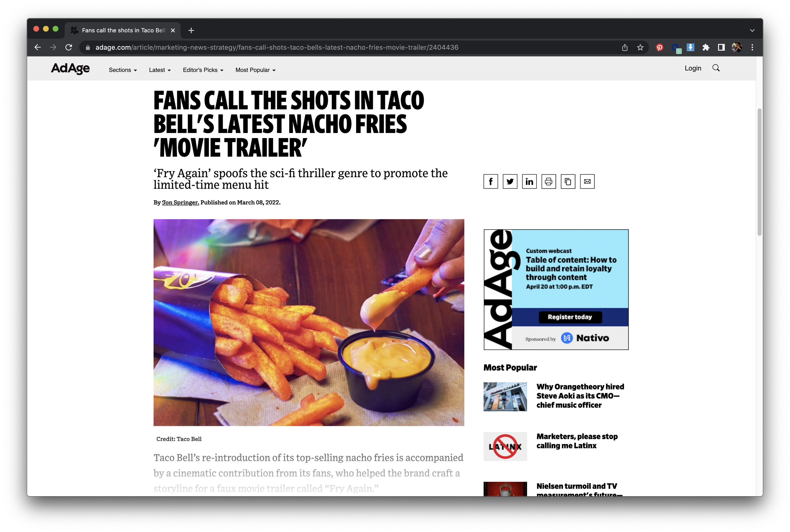Expand tab search chevron in title bar
The image size is (790, 532).
[x=752, y=30]
